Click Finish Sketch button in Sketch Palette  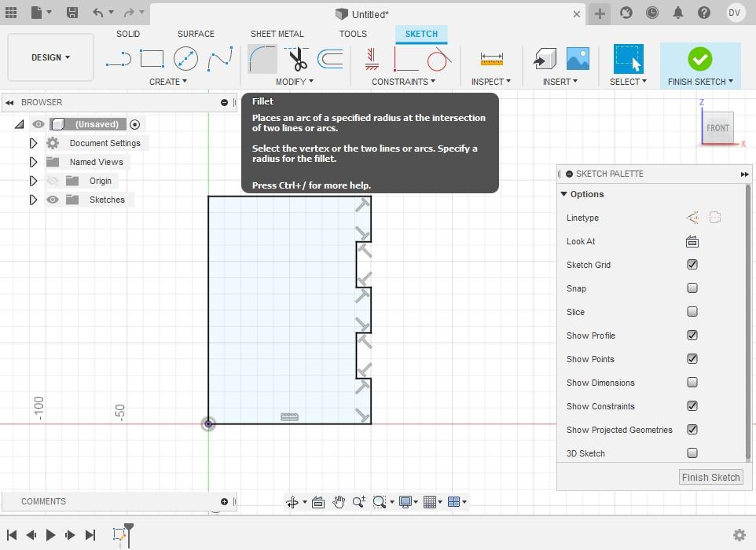pyautogui.click(x=710, y=477)
